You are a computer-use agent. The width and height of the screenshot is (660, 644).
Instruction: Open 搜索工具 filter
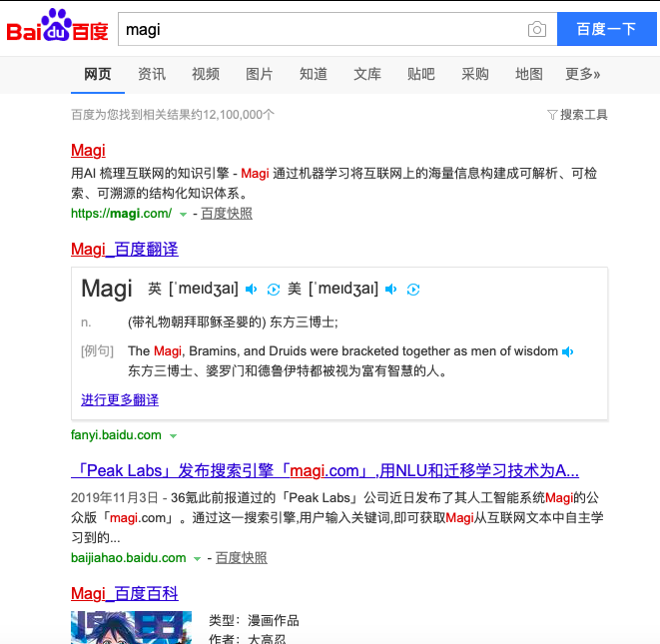pos(577,115)
